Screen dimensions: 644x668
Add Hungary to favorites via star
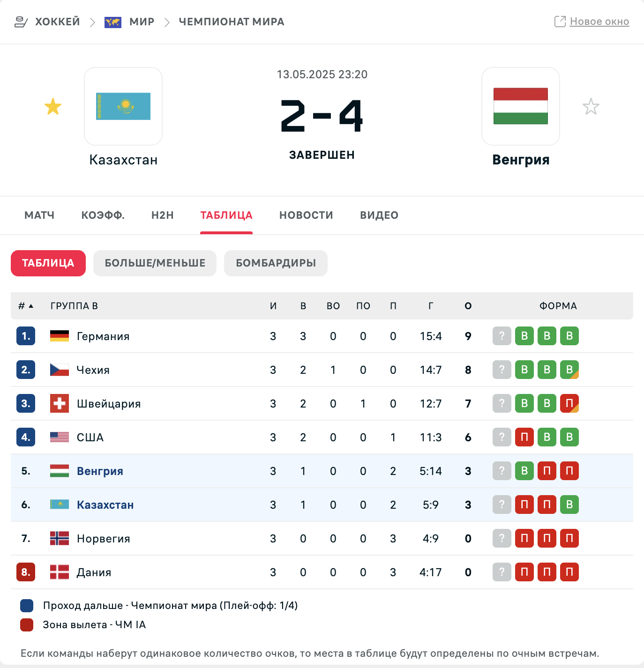pos(591,106)
